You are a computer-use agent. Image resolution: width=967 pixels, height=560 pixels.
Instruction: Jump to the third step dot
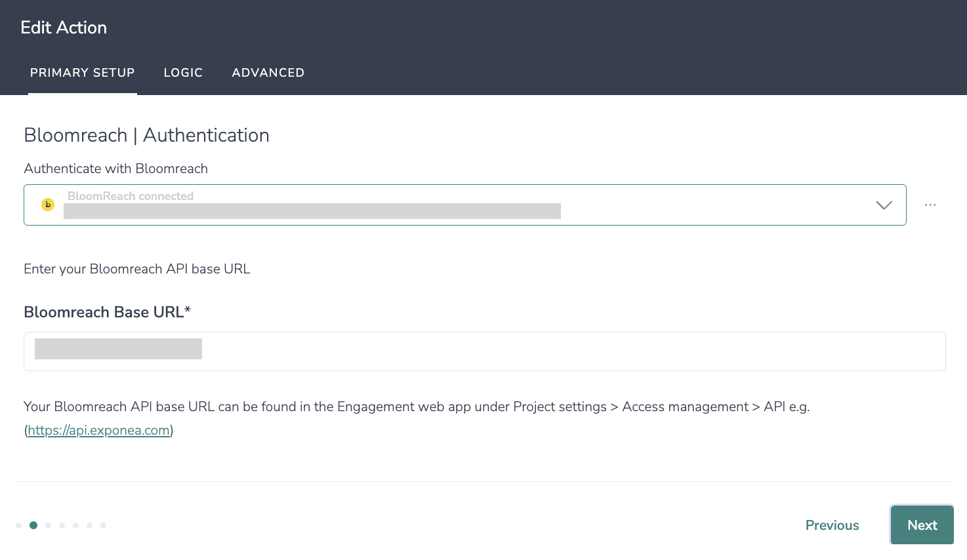[49, 525]
